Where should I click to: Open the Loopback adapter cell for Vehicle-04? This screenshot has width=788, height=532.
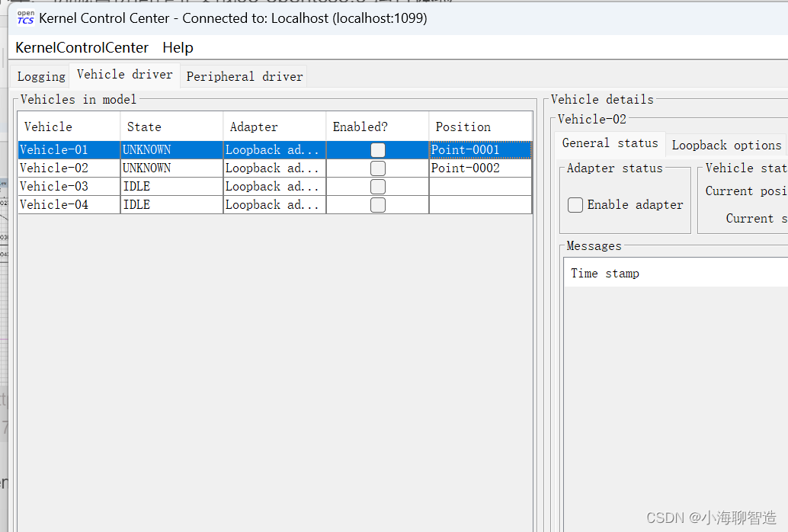[275, 205]
